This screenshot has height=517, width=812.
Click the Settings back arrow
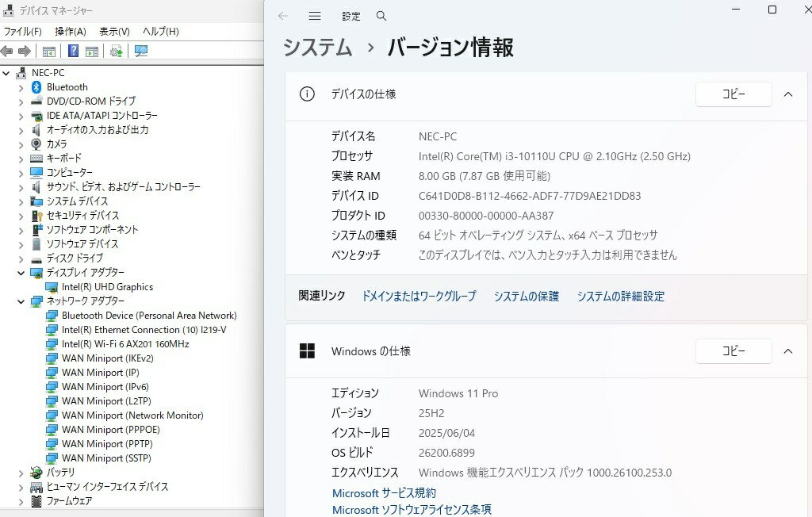(x=283, y=16)
